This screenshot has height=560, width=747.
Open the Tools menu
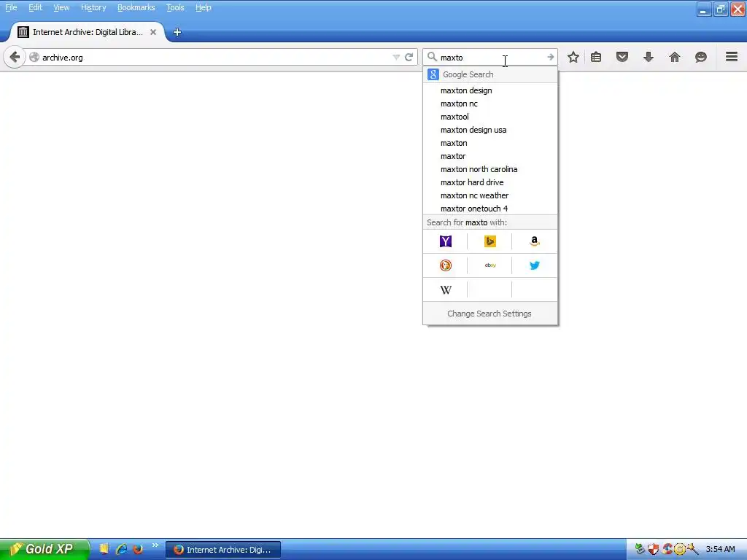175,7
